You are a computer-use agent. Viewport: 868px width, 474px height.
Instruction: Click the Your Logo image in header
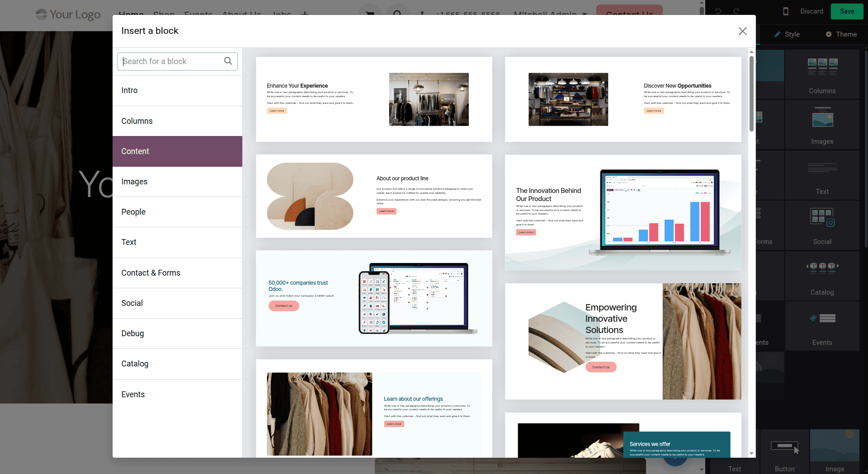point(68,14)
